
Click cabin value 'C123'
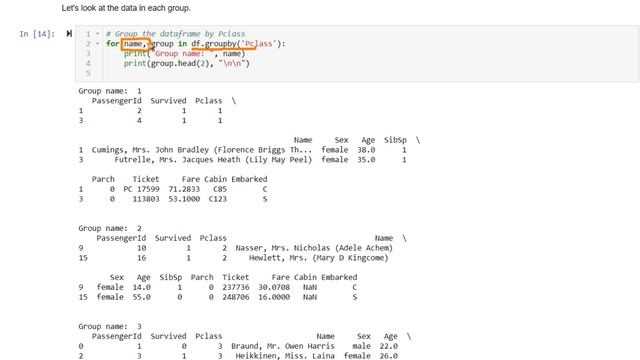(x=218, y=199)
